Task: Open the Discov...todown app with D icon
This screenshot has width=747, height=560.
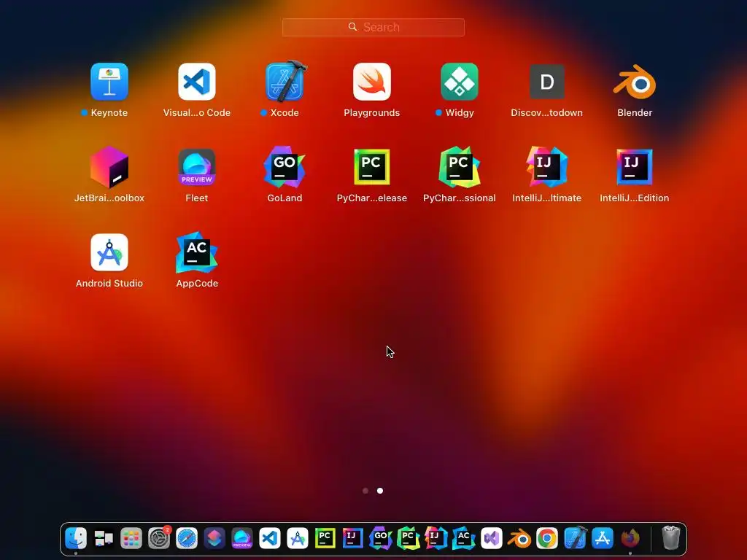Action: pyautogui.click(x=547, y=82)
